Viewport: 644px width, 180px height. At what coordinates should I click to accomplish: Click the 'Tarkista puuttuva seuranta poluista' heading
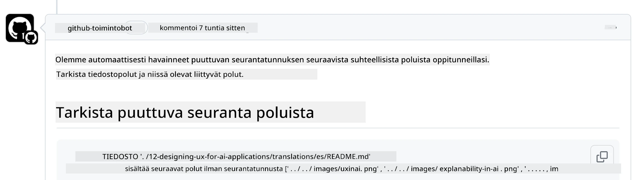[185, 112]
